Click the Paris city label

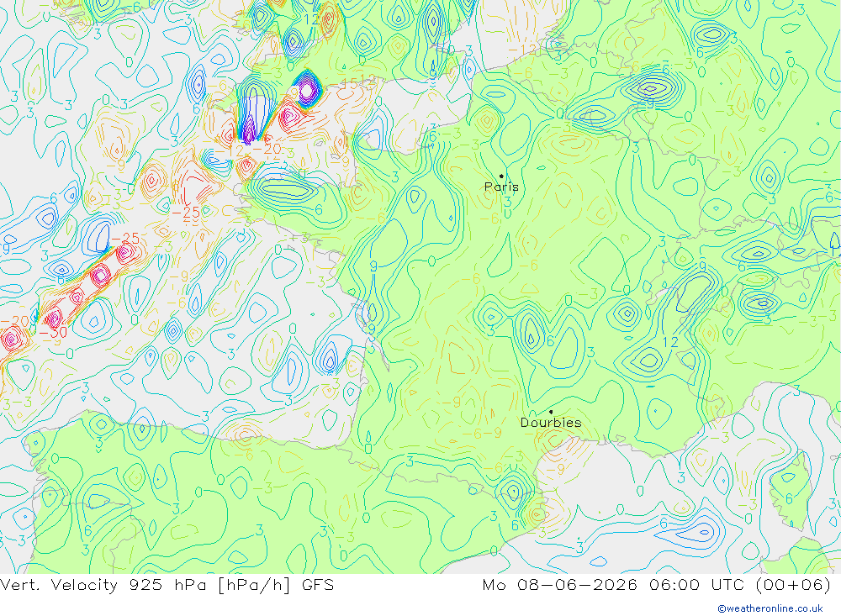click(501, 187)
